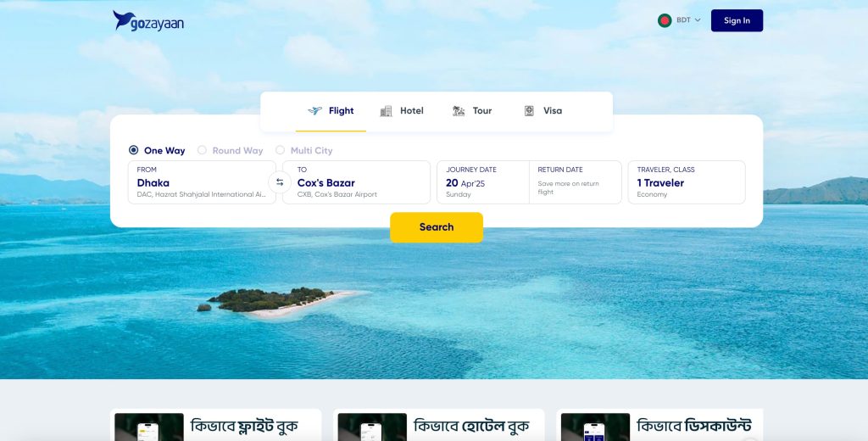
Task: Click the To field showing Cox's Bazar
Action: tap(356, 182)
